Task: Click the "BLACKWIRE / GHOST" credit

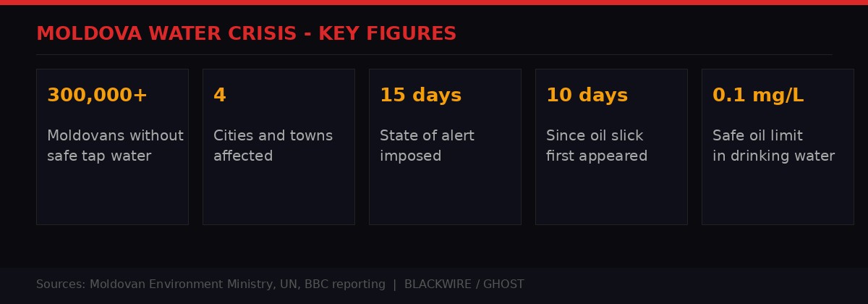Action: pyautogui.click(x=464, y=284)
